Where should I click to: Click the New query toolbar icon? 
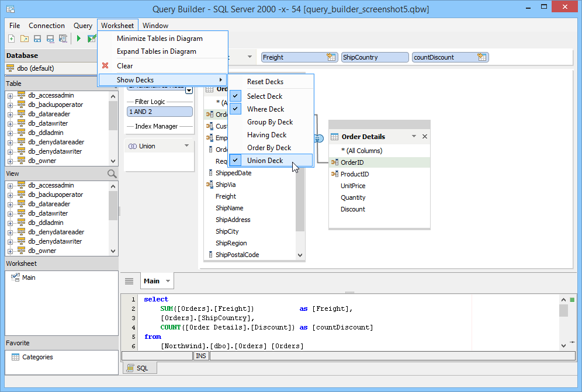pyautogui.click(x=12, y=39)
